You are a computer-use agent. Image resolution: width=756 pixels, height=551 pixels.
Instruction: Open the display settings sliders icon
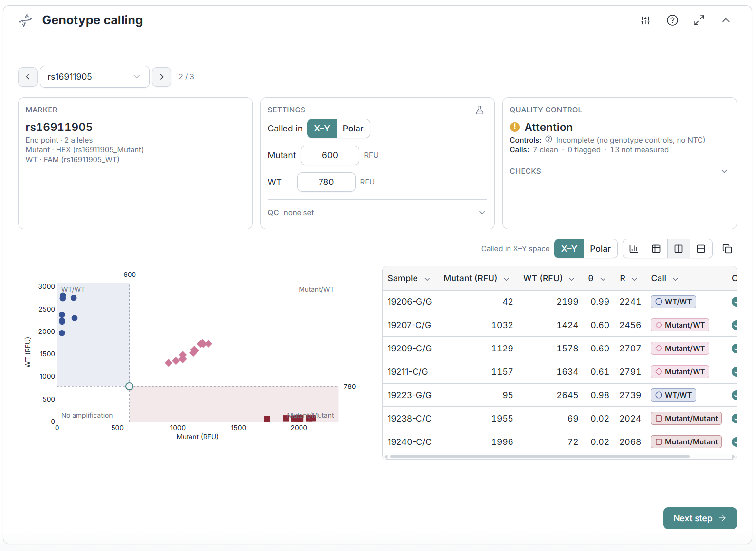point(645,20)
